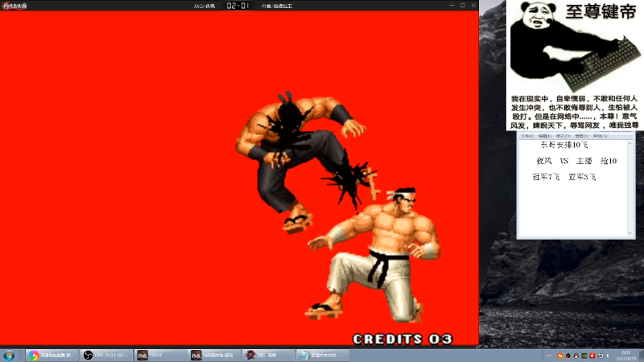This screenshot has height=362, width=644.
Task: Click the red tray icon with a 6
Action: [592, 356]
